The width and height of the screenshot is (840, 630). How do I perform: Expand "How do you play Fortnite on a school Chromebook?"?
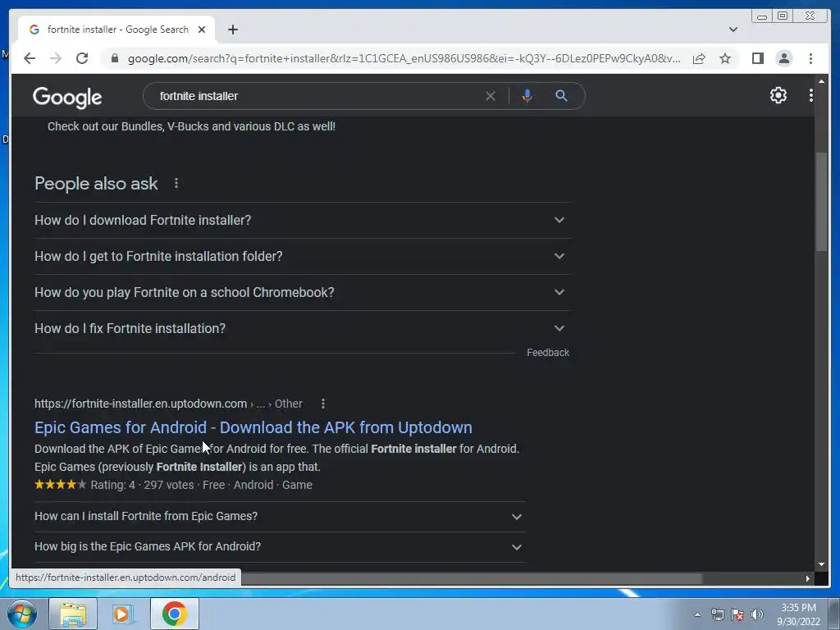click(302, 293)
